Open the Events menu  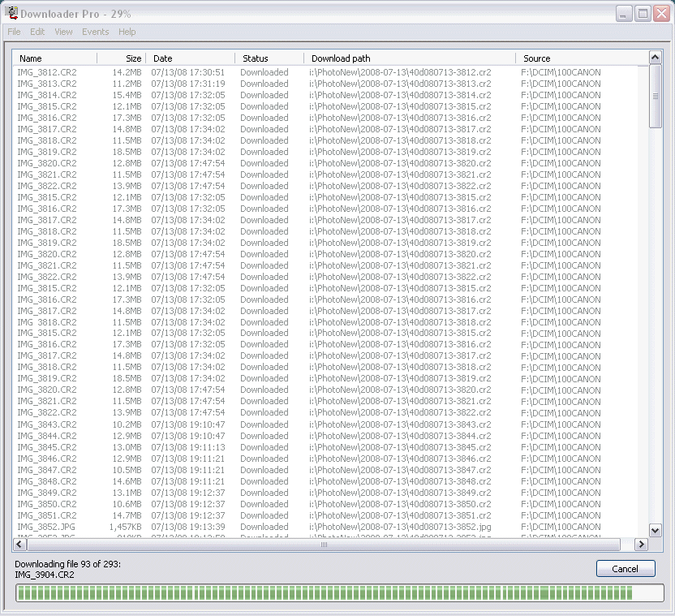pyautogui.click(x=95, y=32)
